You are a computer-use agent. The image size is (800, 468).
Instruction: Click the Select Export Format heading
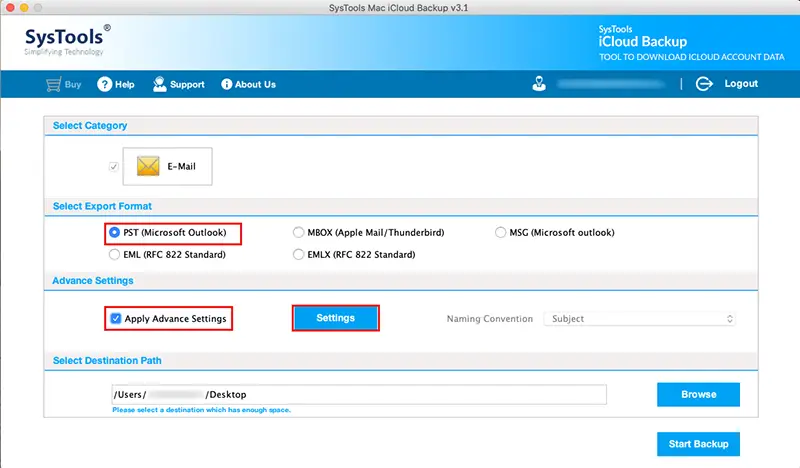pos(102,206)
